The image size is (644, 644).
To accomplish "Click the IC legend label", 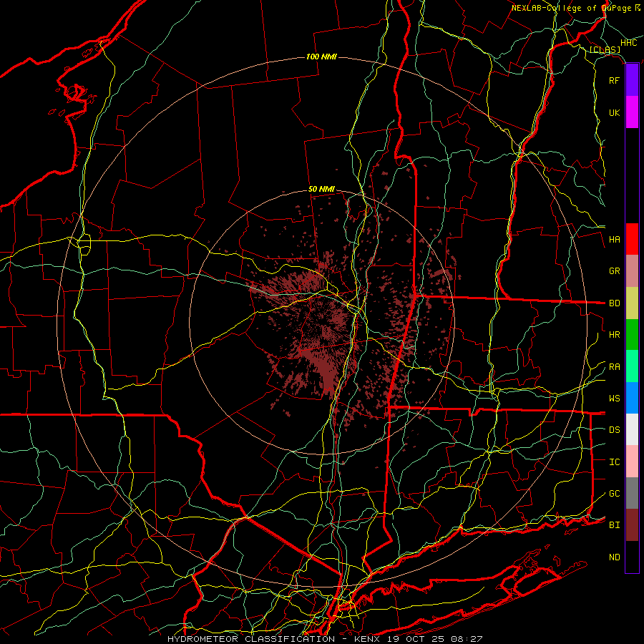I will click(614, 462).
